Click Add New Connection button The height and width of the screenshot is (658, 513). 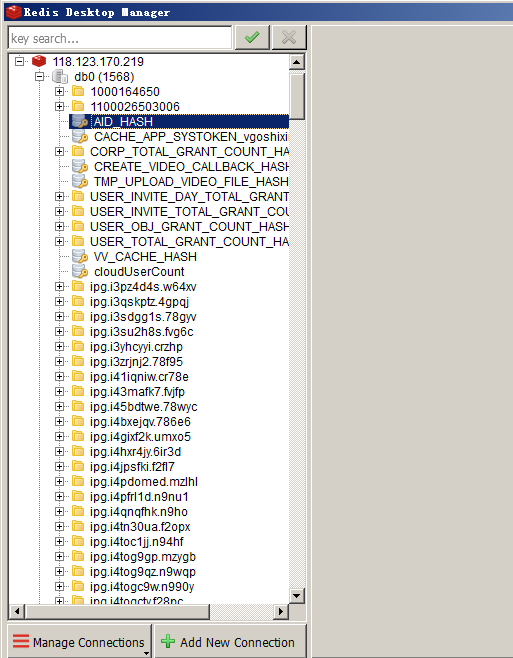click(230, 642)
